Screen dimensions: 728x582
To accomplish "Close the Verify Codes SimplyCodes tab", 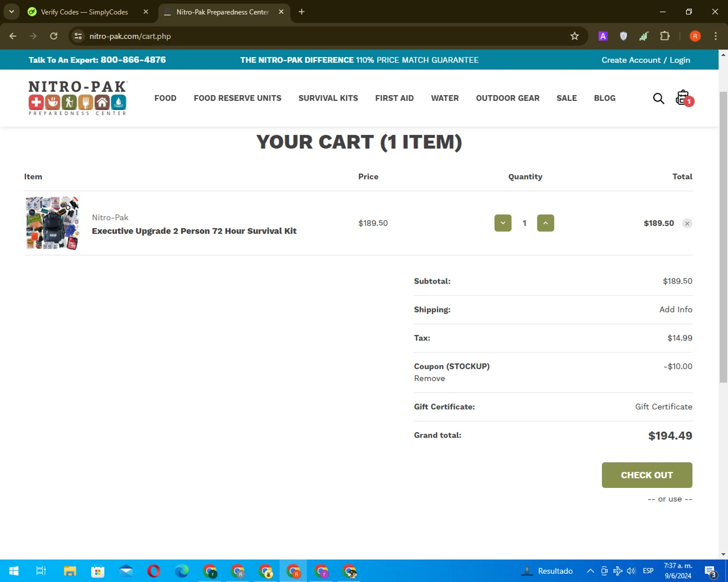I will click(x=146, y=12).
